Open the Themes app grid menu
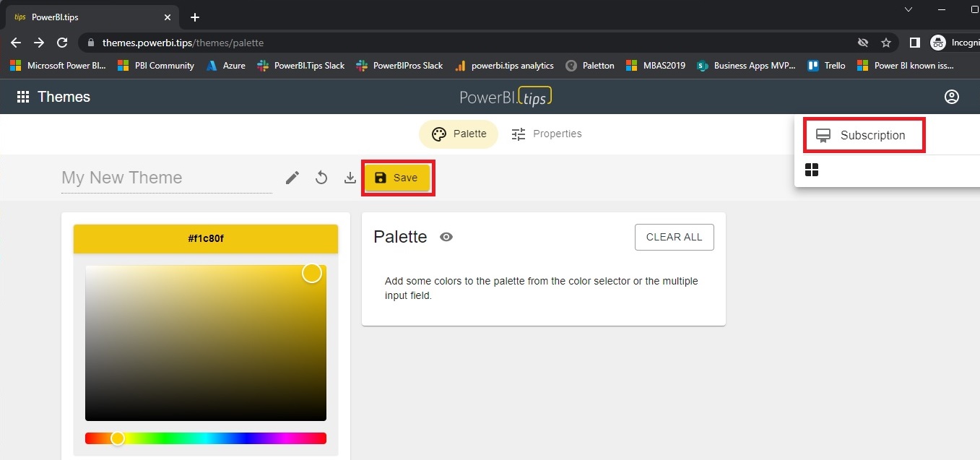Image resolution: width=980 pixels, height=460 pixels. click(23, 97)
